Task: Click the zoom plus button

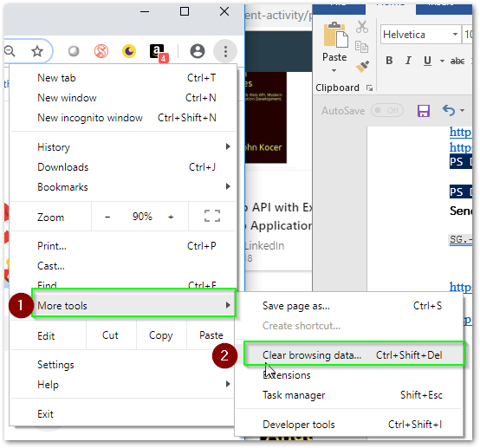Action: pos(171,217)
